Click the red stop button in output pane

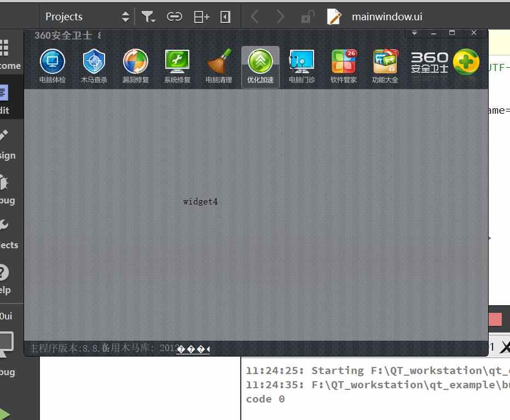coord(495,319)
